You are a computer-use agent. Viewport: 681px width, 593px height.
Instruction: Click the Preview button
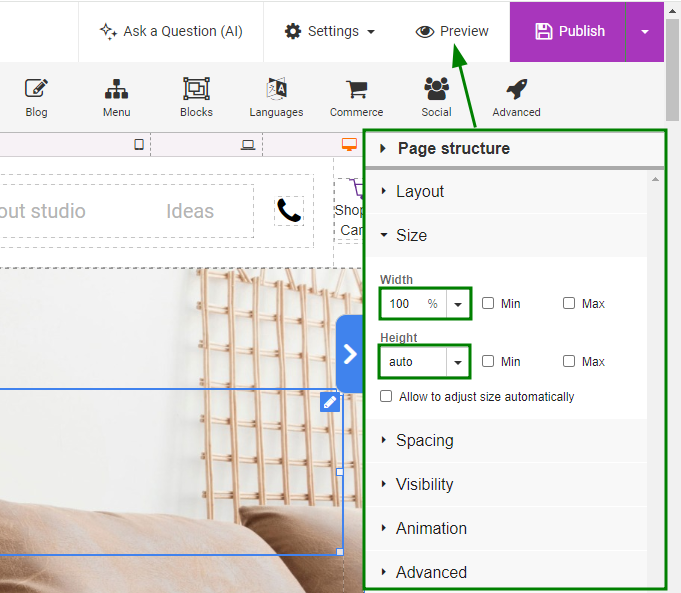pyautogui.click(x=452, y=31)
